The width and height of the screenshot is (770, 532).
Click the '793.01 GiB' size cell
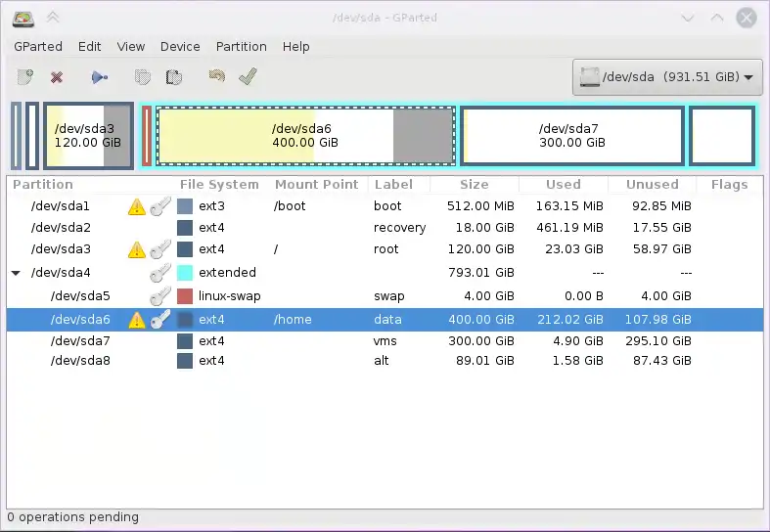481,273
